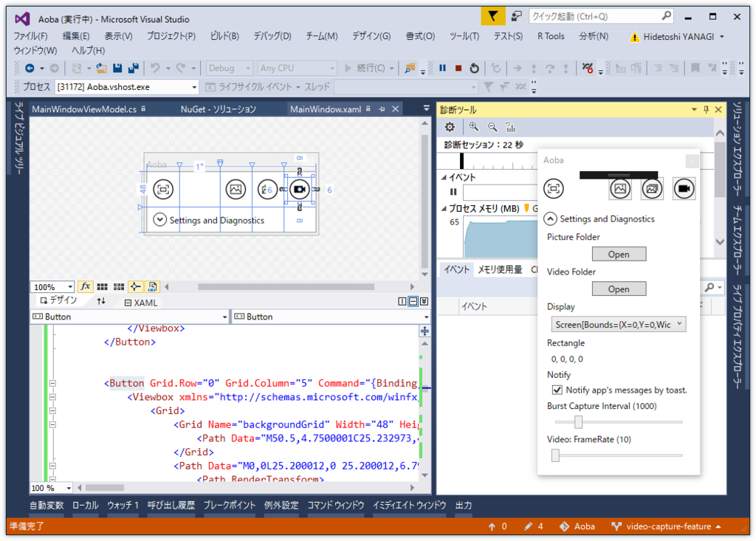Switch to MainWindowViewModel.cs tab

pos(84,109)
